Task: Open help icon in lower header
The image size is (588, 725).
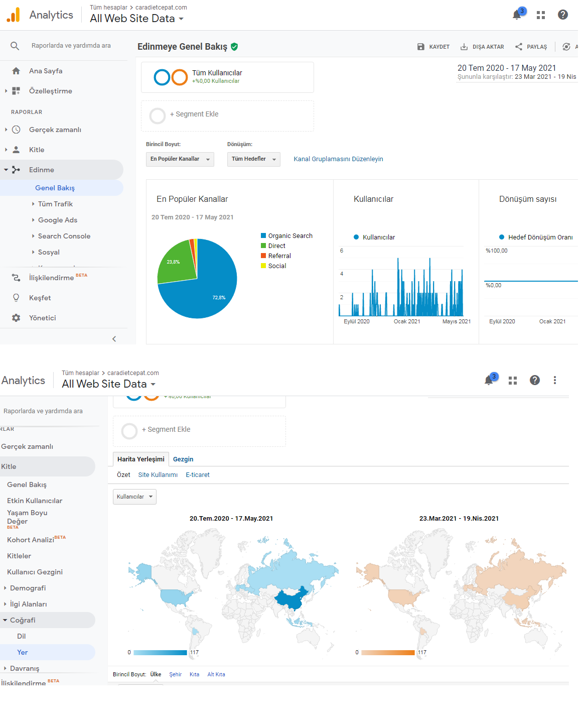Action: pos(535,380)
